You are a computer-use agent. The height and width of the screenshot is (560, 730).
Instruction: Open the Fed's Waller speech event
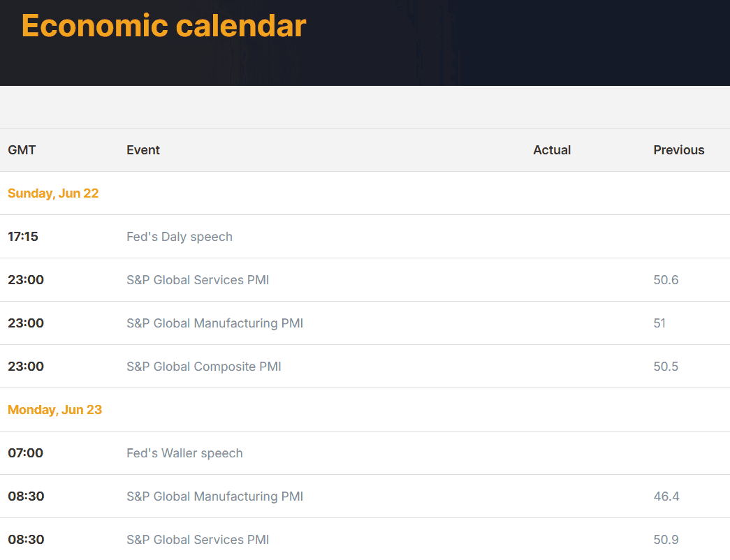[184, 453]
